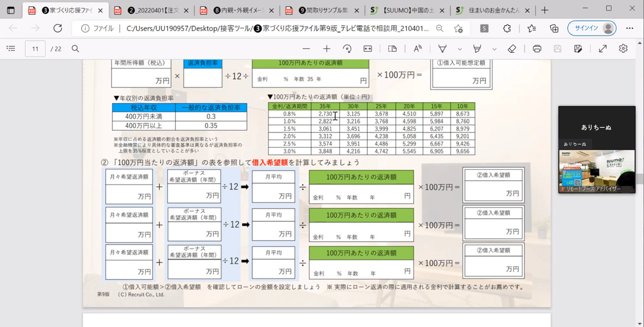Viewport: 644px width, 327px height.
Task: Open the page view options
Action: 392,49
